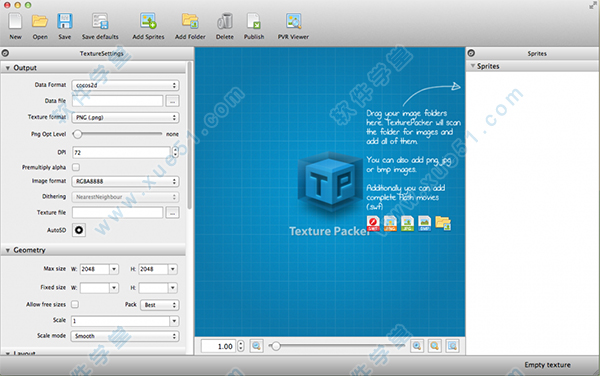Click the 'Empty texture' status text
The image size is (600, 376).
tap(547, 365)
